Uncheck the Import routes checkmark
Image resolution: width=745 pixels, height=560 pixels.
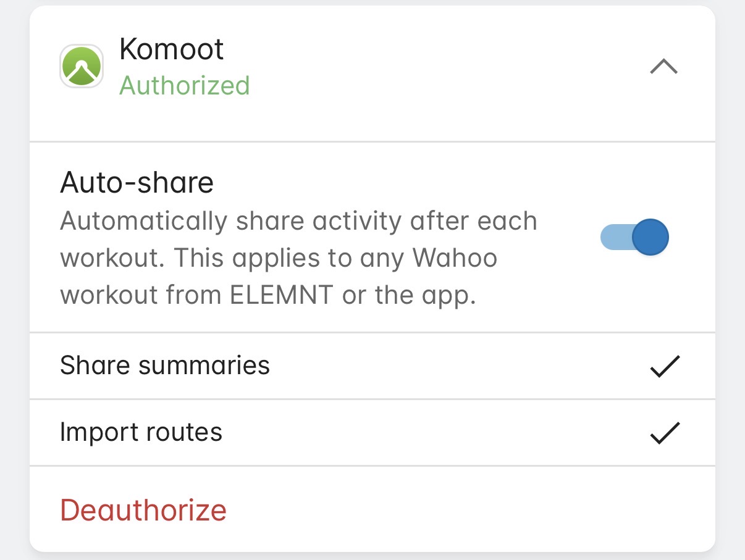[665, 433]
